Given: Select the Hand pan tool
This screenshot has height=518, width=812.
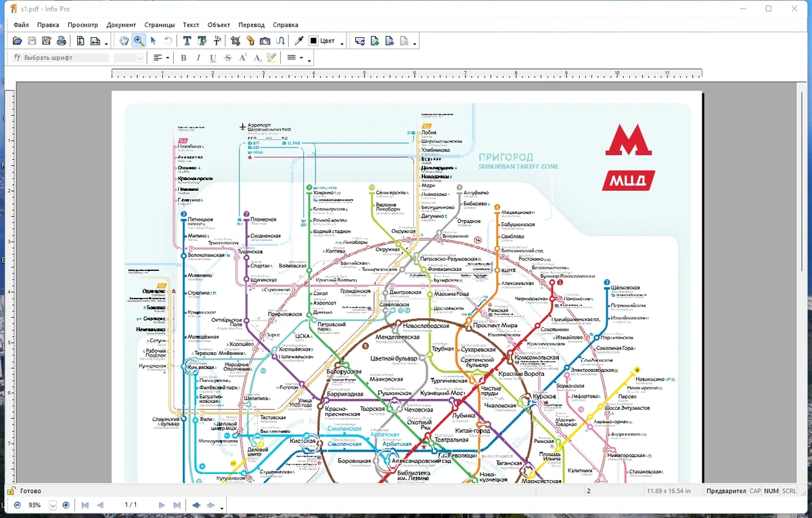Looking at the screenshot, I should point(124,41).
